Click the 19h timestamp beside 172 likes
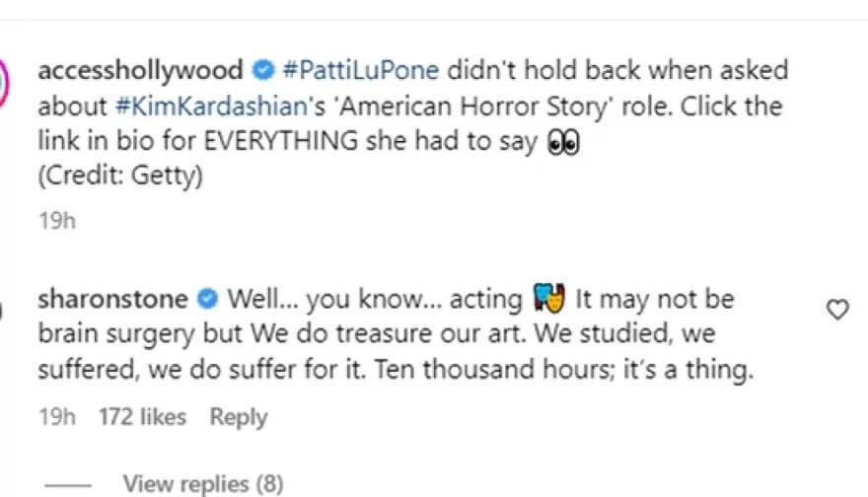868x497 pixels. tap(56, 417)
